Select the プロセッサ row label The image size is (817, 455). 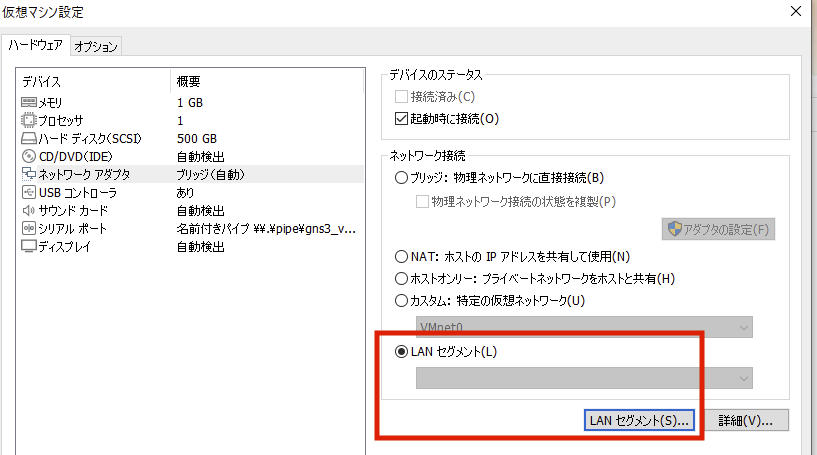(x=61, y=121)
